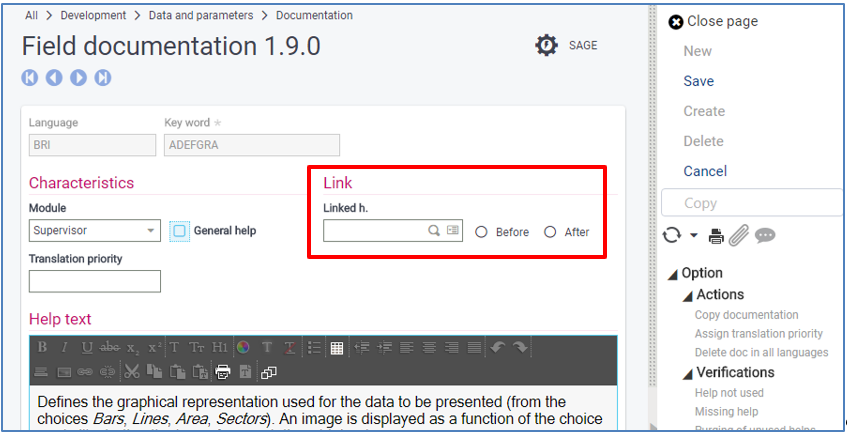Open the Module dropdown
The width and height of the screenshot is (847, 434).
(152, 230)
